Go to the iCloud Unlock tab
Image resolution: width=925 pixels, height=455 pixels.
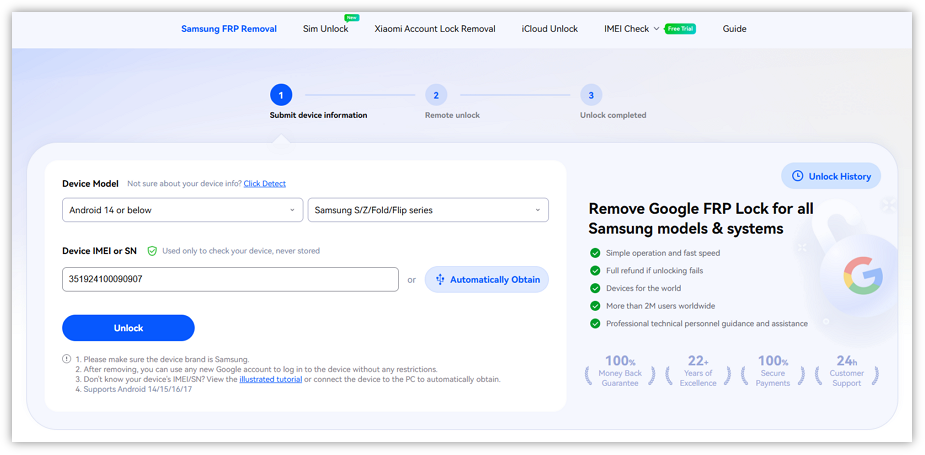click(550, 29)
